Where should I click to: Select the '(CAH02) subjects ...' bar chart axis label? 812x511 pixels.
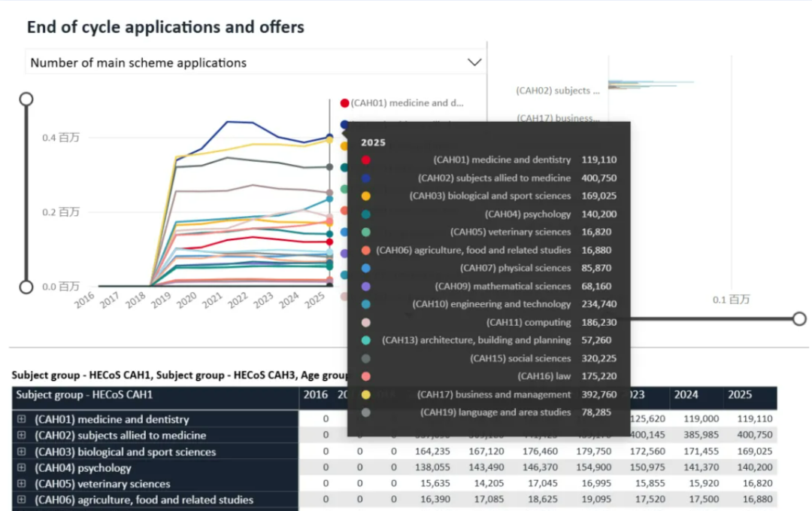pyautogui.click(x=557, y=90)
